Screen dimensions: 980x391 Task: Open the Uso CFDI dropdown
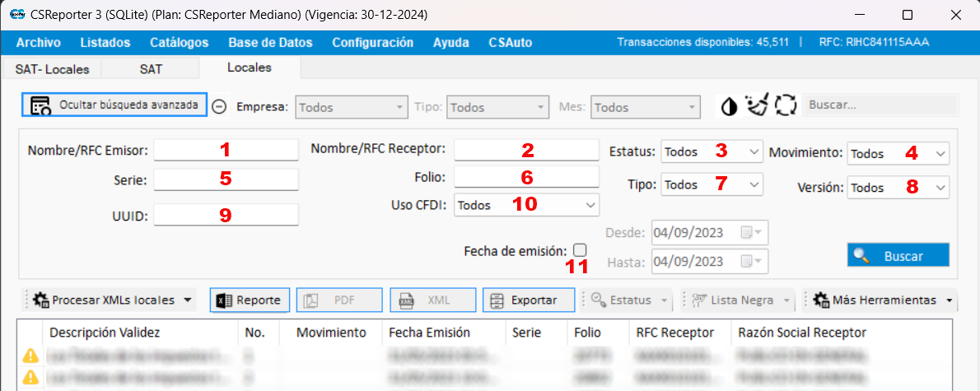click(x=526, y=205)
